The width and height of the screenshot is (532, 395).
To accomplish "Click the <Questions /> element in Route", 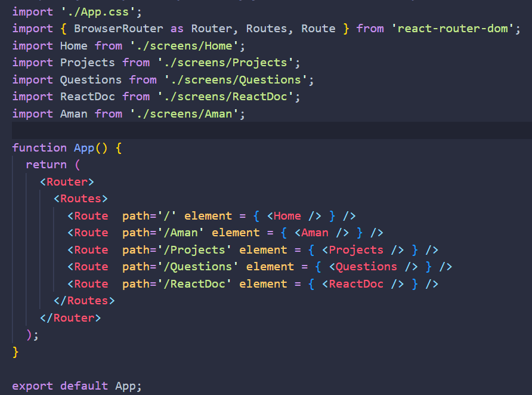I will tap(373, 267).
